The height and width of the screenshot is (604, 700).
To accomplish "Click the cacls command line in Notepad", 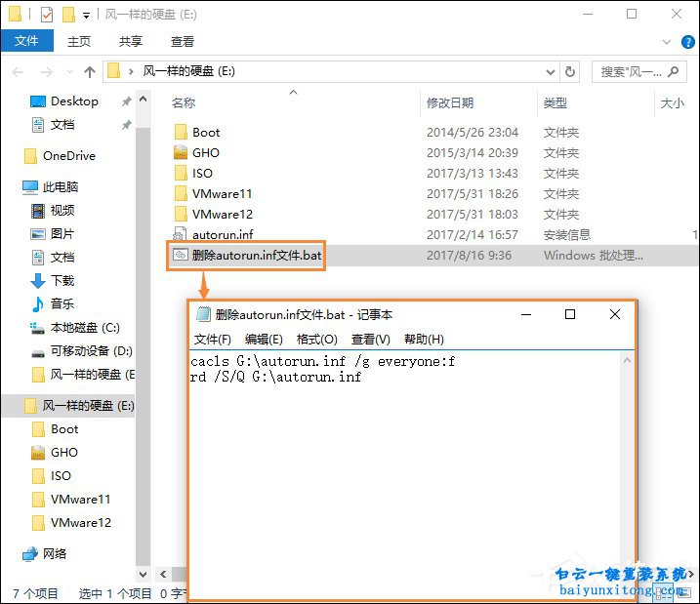I will 322,361.
